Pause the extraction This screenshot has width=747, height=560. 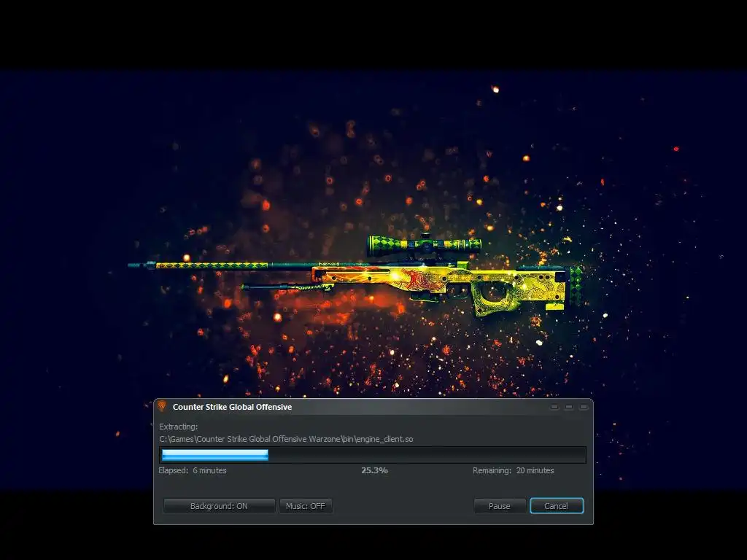[499, 506]
